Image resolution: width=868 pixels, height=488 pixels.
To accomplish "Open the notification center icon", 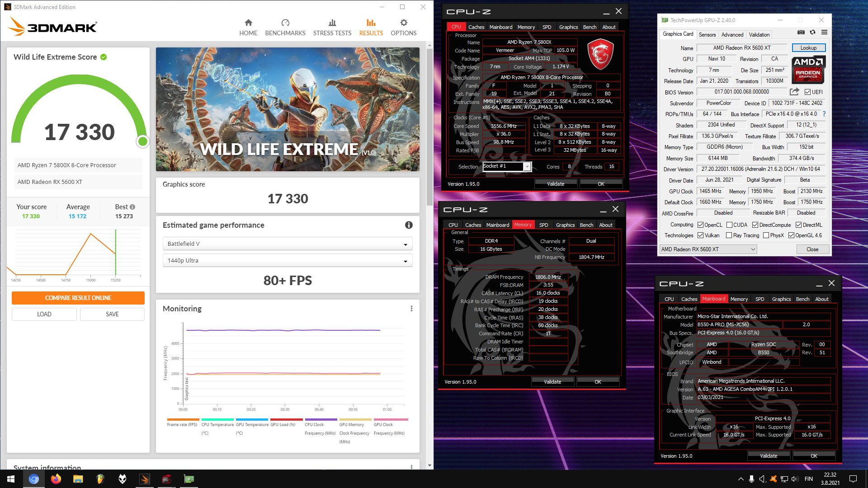I will coord(853,479).
